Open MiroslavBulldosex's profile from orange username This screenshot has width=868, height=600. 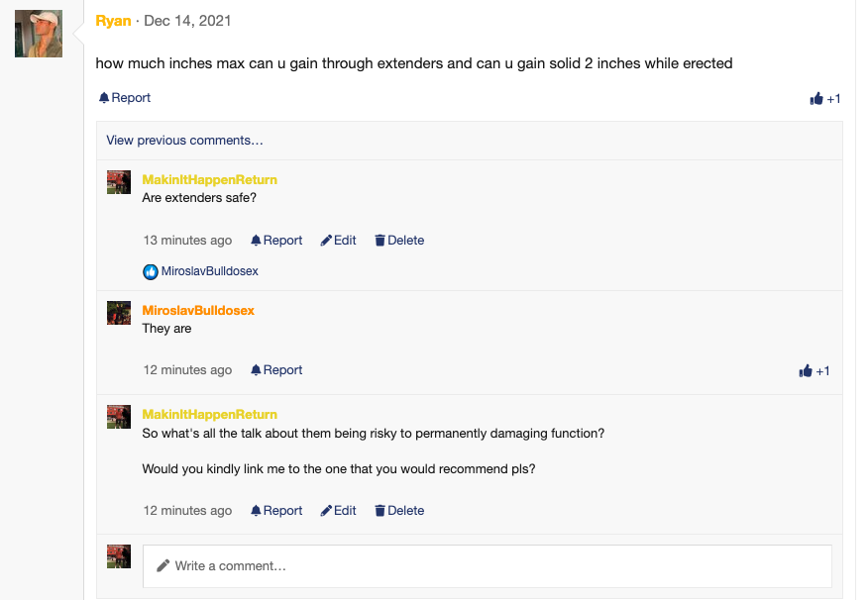[198, 310]
